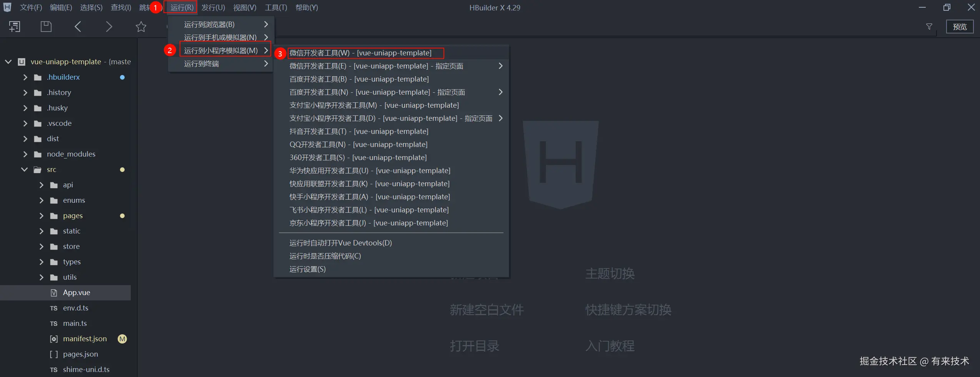Click the bookmark star icon
This screenshot has width=980, height=377.
point(141,27)
